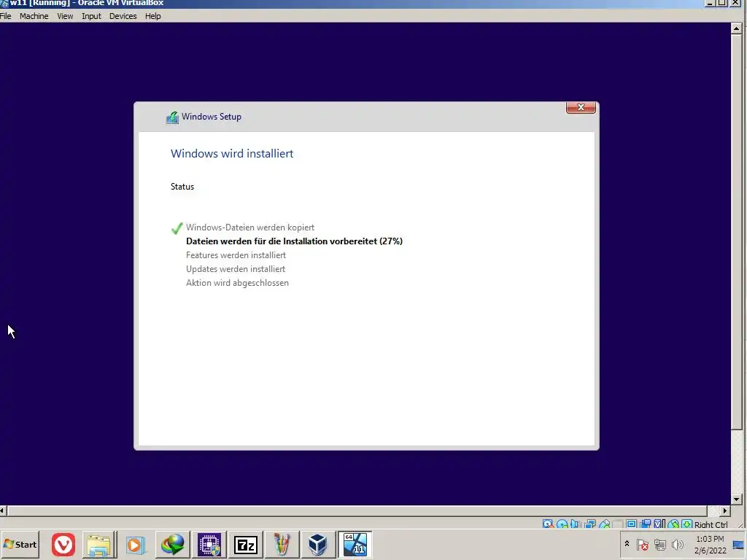The image size is (747, 560).
Task: Click the keyboard capture green arrow icon
Action: coord(686,524)
